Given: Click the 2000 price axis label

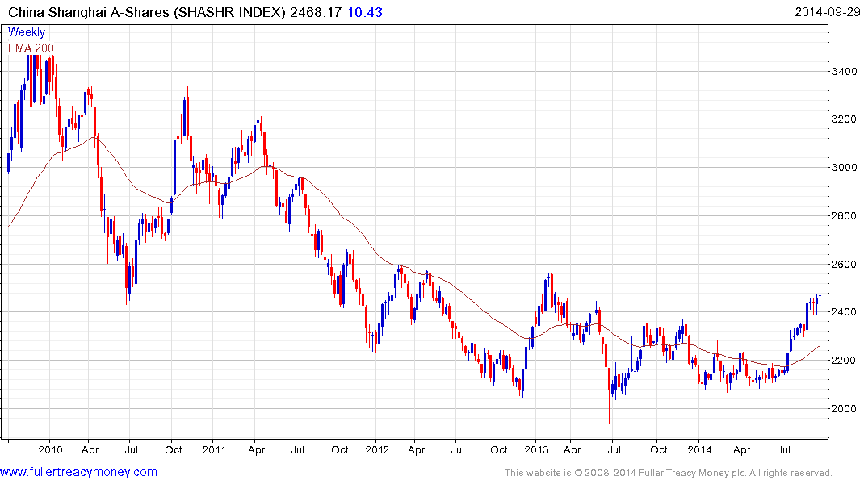Looking at the screenshot, I should 845,409.
